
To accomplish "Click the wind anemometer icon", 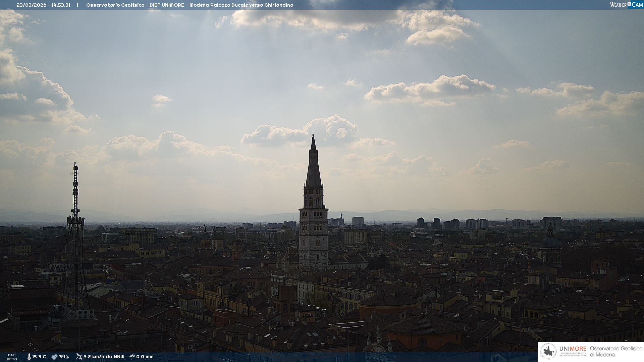I will point(79,357).
